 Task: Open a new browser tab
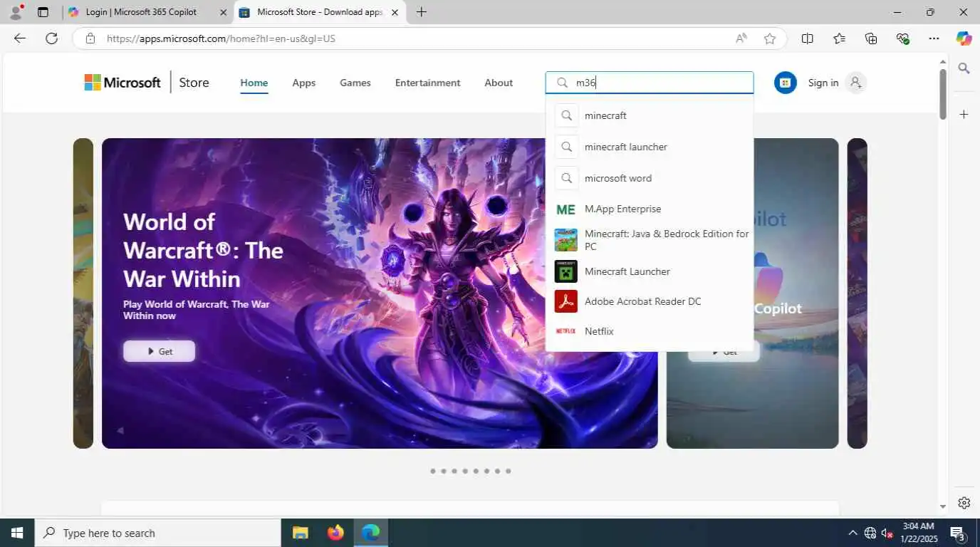(422, 12)
